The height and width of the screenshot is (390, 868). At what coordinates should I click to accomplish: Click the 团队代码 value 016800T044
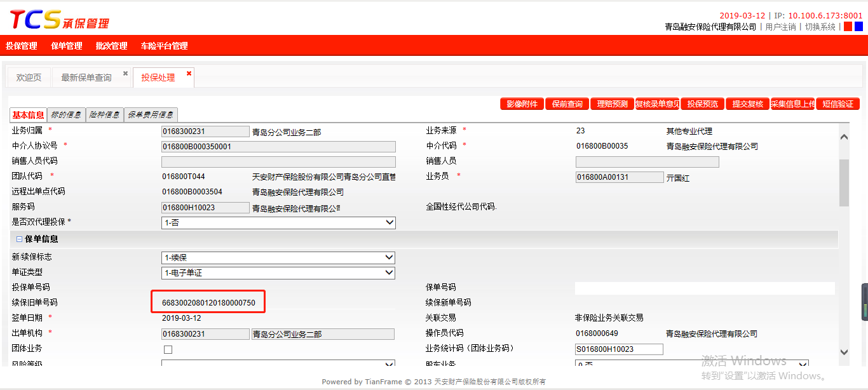[184, 177]
